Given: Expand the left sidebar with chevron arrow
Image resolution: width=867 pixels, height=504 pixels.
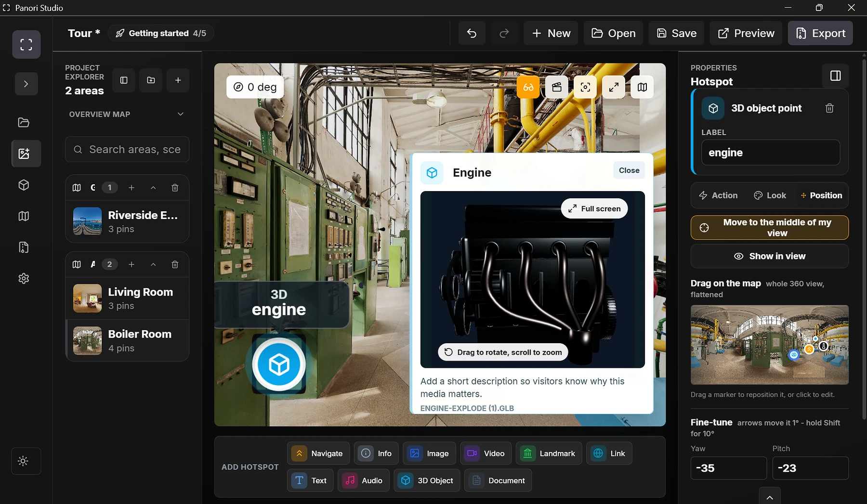Looking at the screenshot, I should tap(26, 84).
